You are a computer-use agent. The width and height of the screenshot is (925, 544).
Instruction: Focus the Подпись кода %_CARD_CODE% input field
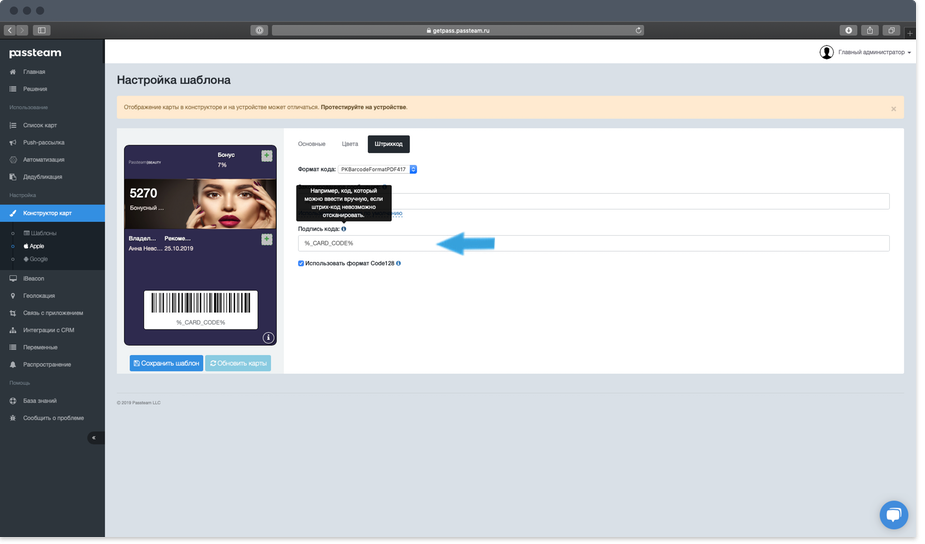[x=594, y=244]
